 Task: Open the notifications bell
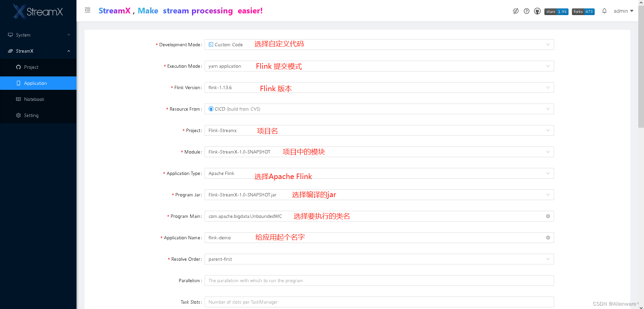[604, 11]
